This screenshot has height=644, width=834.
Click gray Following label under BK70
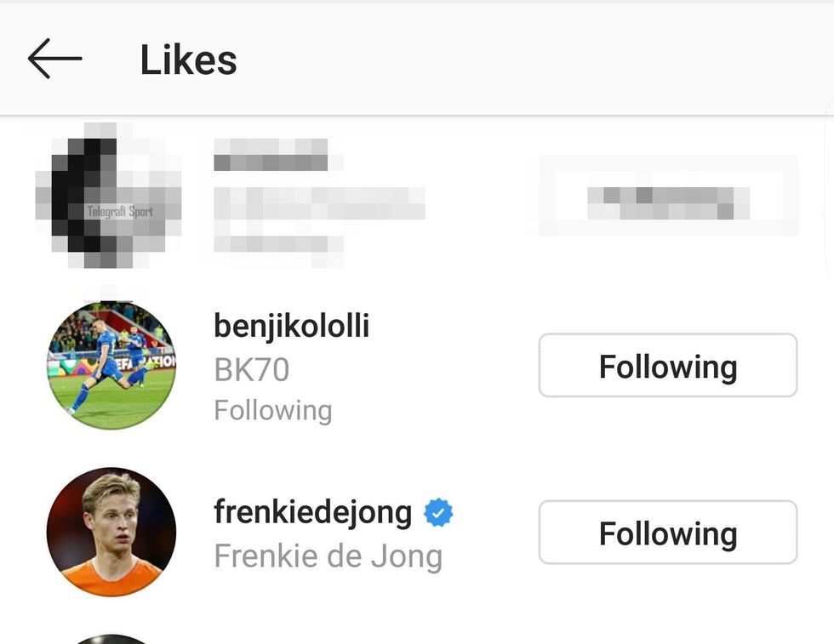(272, 410)
